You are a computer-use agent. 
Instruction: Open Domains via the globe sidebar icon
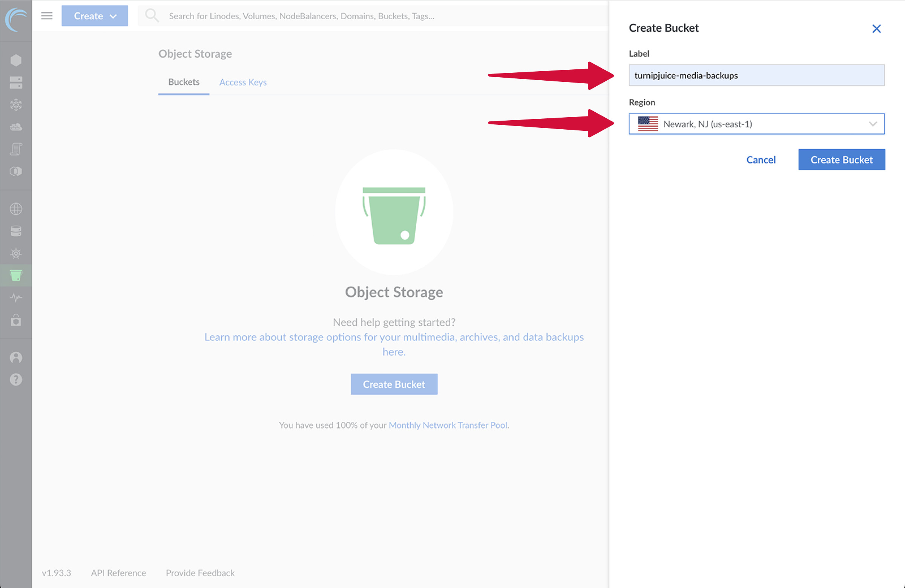15,209
